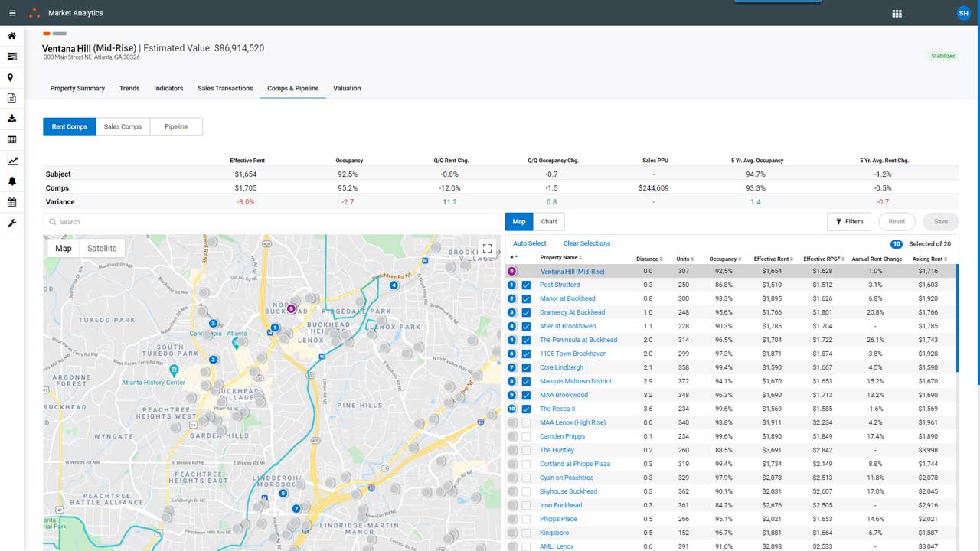This screenshot has width=980, height=551.
Task: Click the location pin sidebar icon
Action: (11, 77)
